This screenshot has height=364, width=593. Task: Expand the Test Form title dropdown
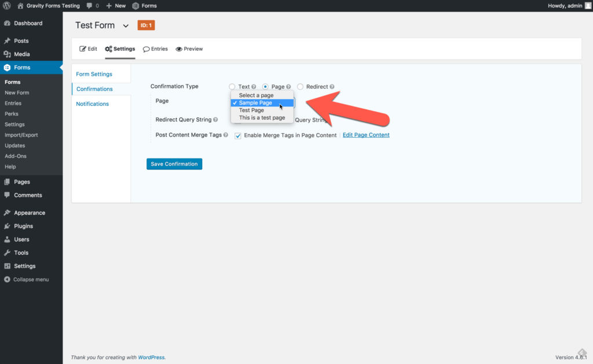pos(125,25)
